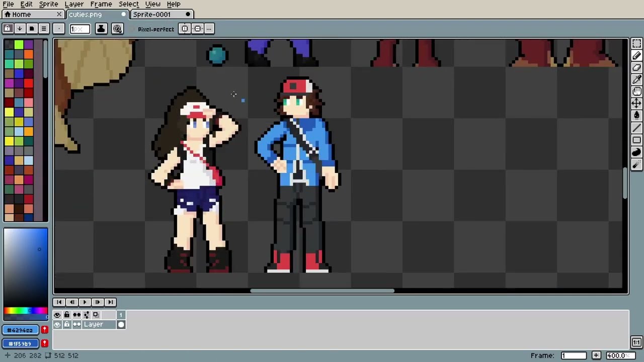Select the Paint Bucket tool
Image resolution: width=644 pixels, height=362 pixels.
point(636,116)
